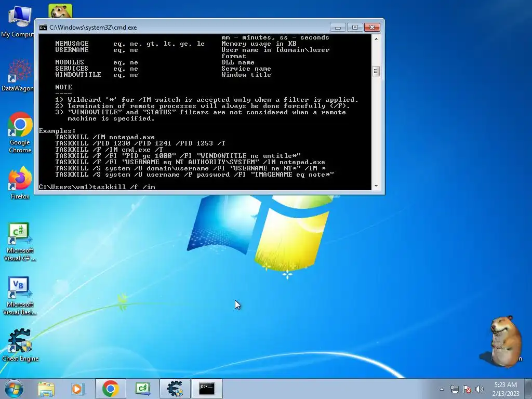Open the clock showing 5:23 AM
532x399 pixels.
coord(506,385)
